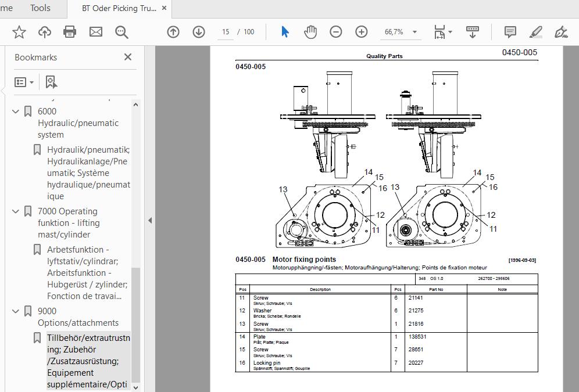This screenshot has width=579, height=392.
Task: Close the Bookmarks panel
Action: 128,57
